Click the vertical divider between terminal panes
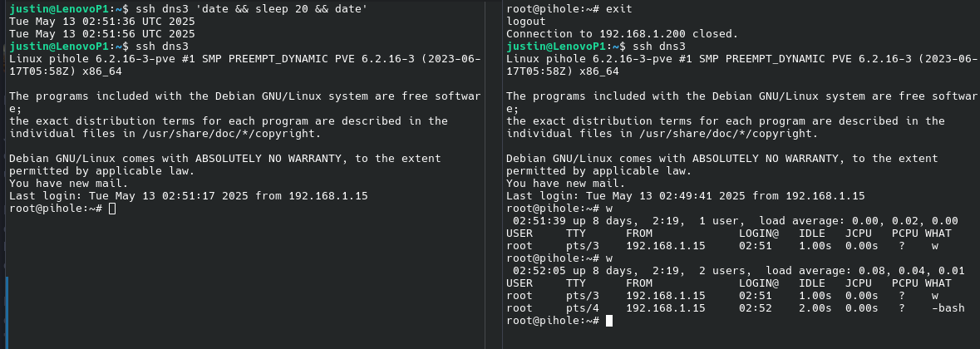The height and width of the screenshot is (349, 980). (x=503, y=174)
